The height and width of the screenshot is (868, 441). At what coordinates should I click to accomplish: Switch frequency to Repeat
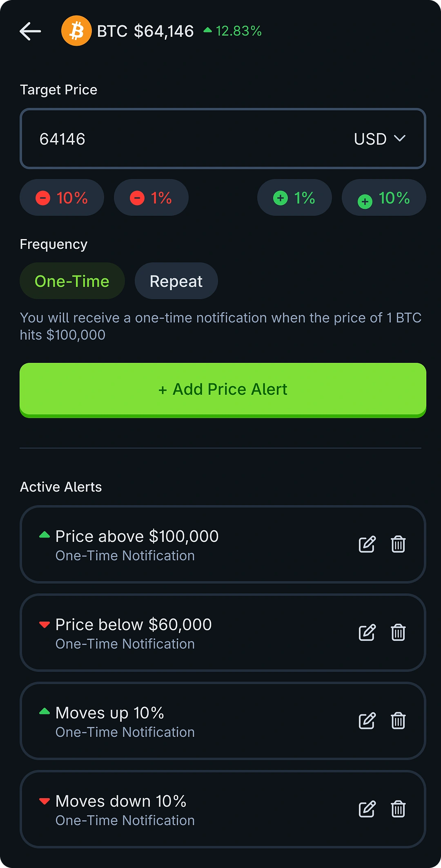coord(176,281)
